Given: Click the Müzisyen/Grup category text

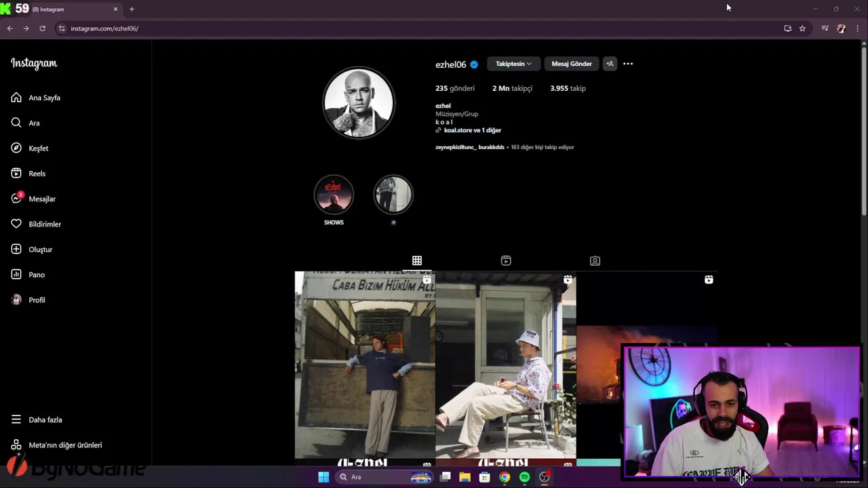Looking at the screenshot, I should 456,114.
